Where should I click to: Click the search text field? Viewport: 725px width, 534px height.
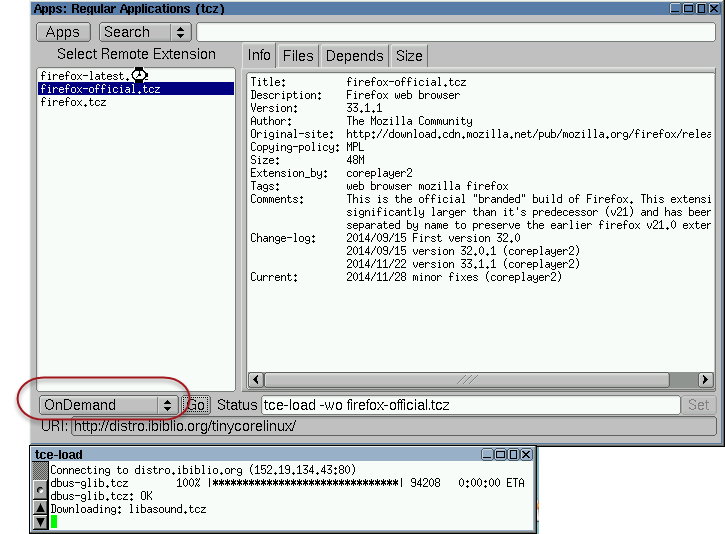pos(454,32)
